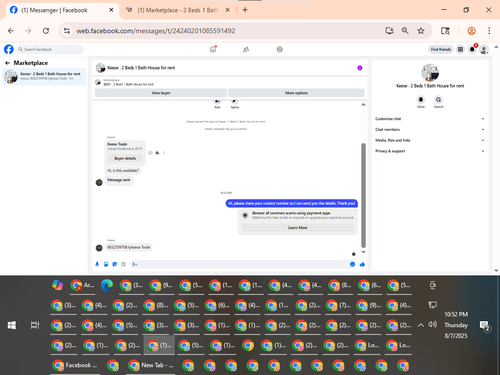
Task: Choose a sticker from composer
Action: point(115,264)
